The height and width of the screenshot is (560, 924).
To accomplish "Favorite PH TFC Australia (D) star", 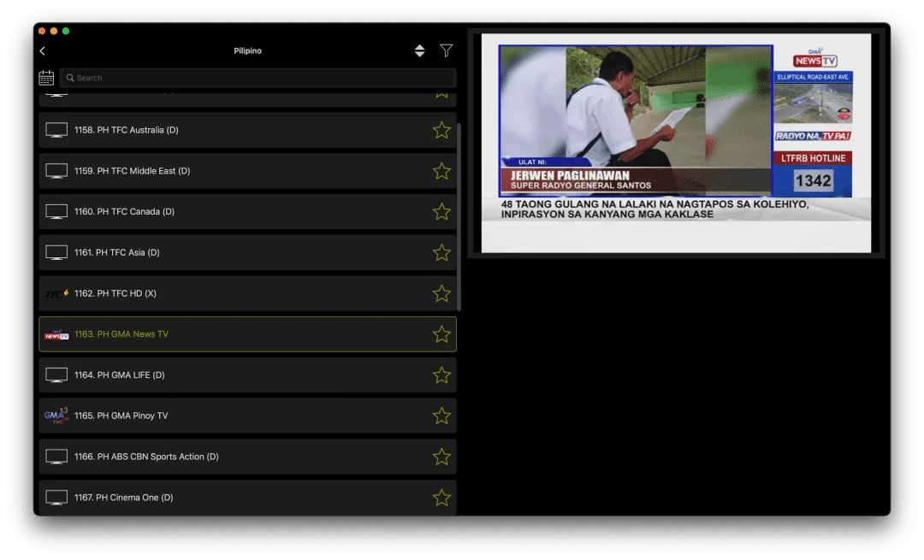I will 441,130.
